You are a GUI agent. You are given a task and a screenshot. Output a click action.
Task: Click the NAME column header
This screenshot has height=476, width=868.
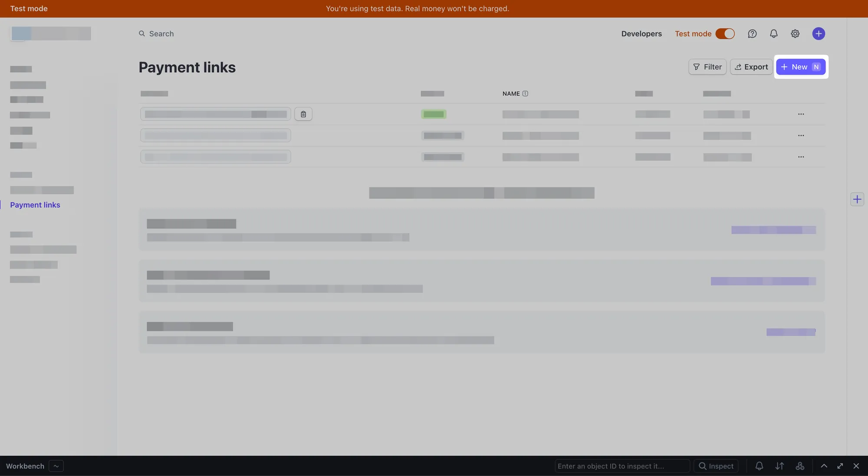pos(511,93)
